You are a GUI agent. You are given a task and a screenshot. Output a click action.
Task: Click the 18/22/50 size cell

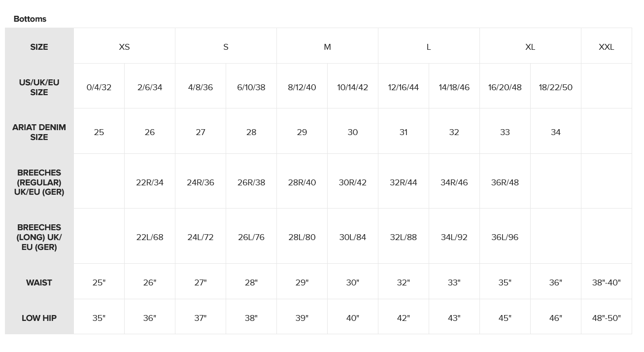coord(556,87)
